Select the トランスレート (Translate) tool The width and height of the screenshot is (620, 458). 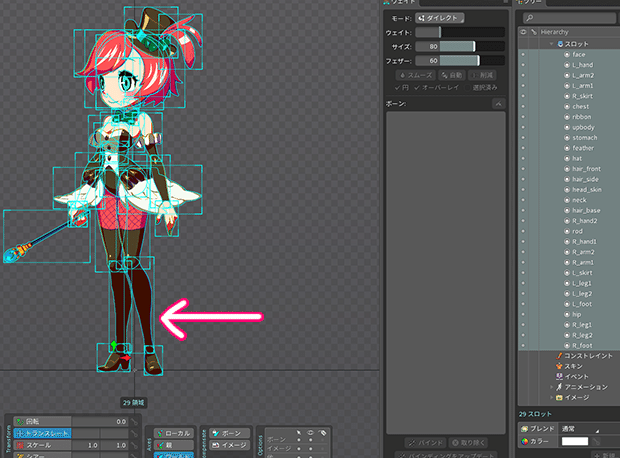(x=42, y=433)
